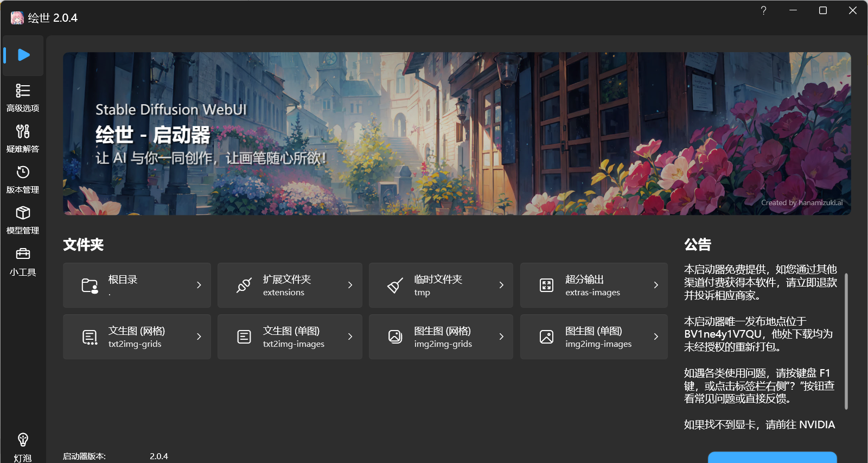Click the 扩展文件夹 plug icon
Viewport: 868px width, 463px height.
click(244, 286)
